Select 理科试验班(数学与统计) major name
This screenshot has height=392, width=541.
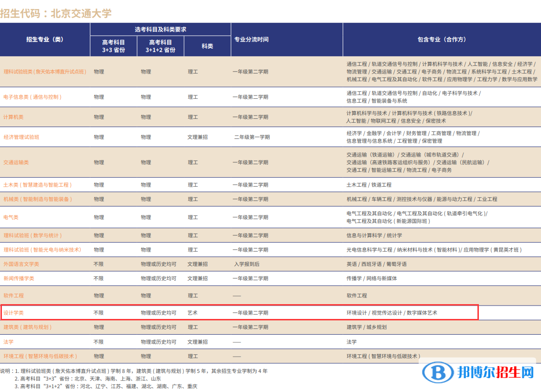click(32, 235)
